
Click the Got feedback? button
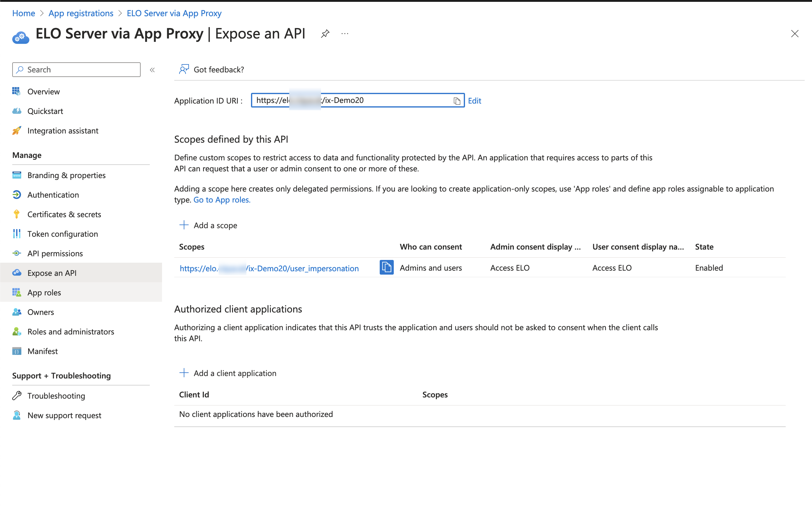click(x=212, y=69)
